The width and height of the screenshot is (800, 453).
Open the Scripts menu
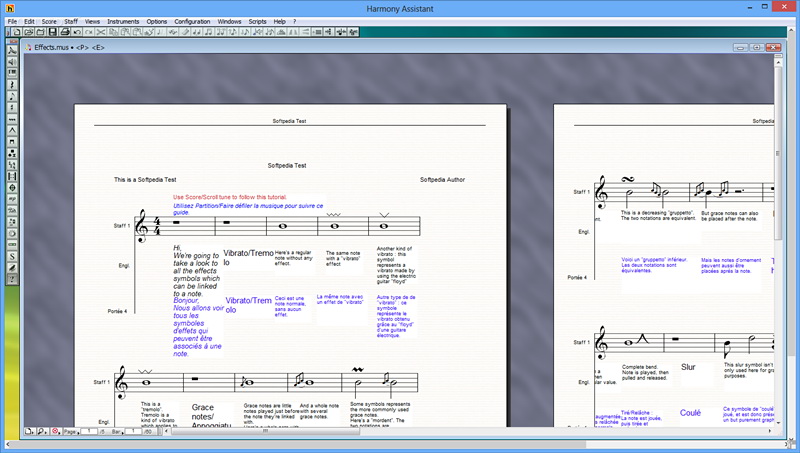point(258,21)
